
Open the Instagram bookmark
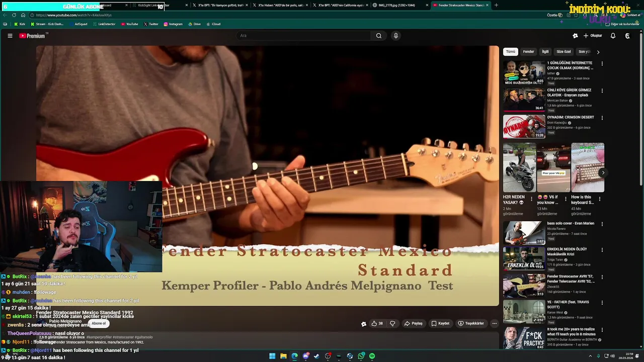[x=173, y=24]
